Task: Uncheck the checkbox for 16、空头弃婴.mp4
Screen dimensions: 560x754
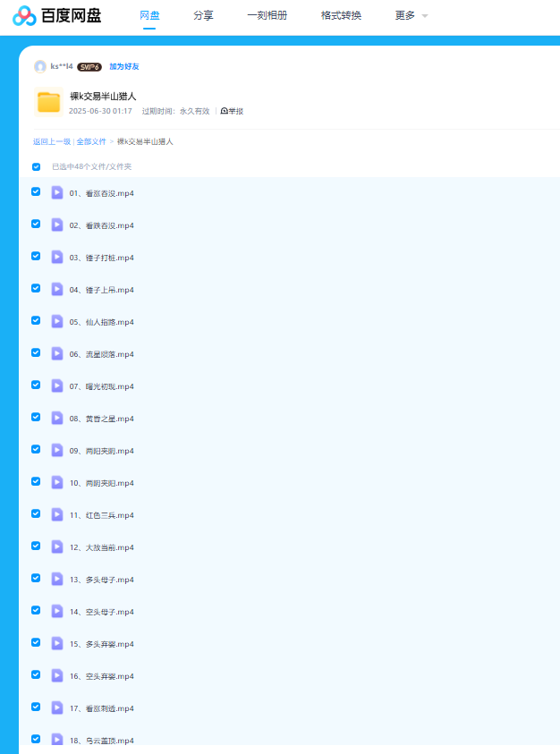Action: [x=37, y=674]
